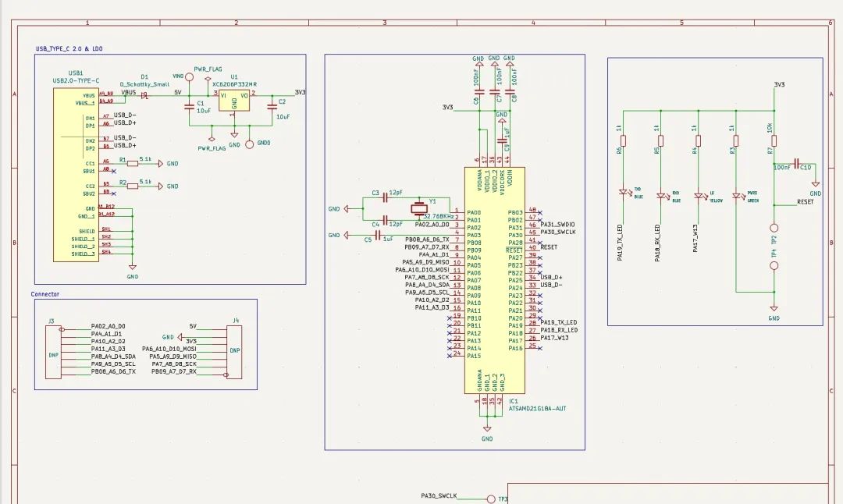Screen dimensions: 843x504
Task: Select the no-connect marker on SBU1 pin
Action: (108, 172)
